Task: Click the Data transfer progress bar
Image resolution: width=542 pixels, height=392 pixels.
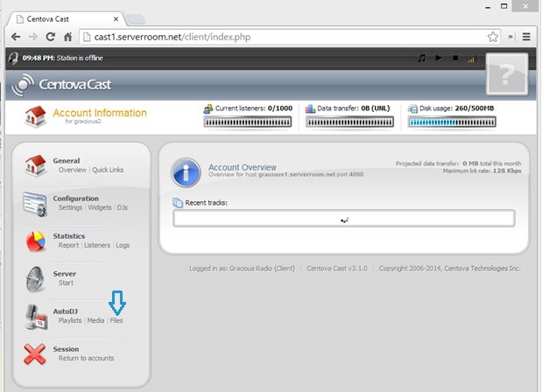Action: point(349,122)
